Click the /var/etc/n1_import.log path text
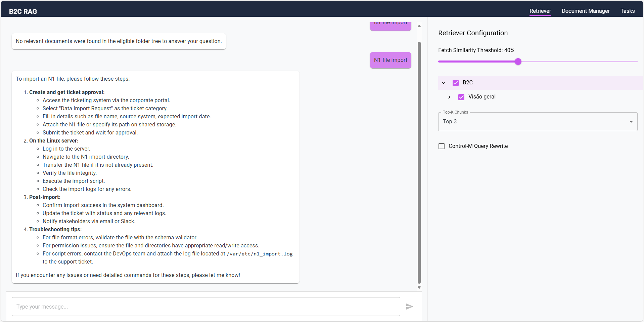Viewport: 644px width, 322px height. 260,254
